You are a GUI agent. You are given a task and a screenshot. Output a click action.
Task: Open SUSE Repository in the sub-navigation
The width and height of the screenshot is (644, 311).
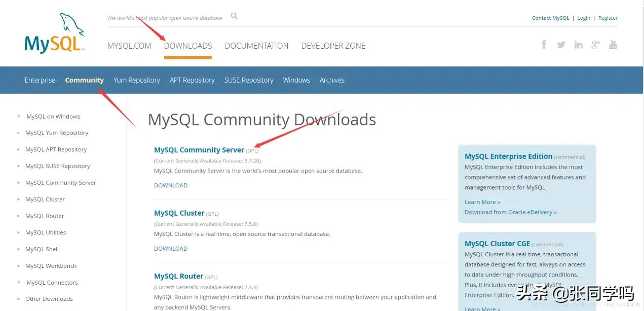[x=249, y=80]
